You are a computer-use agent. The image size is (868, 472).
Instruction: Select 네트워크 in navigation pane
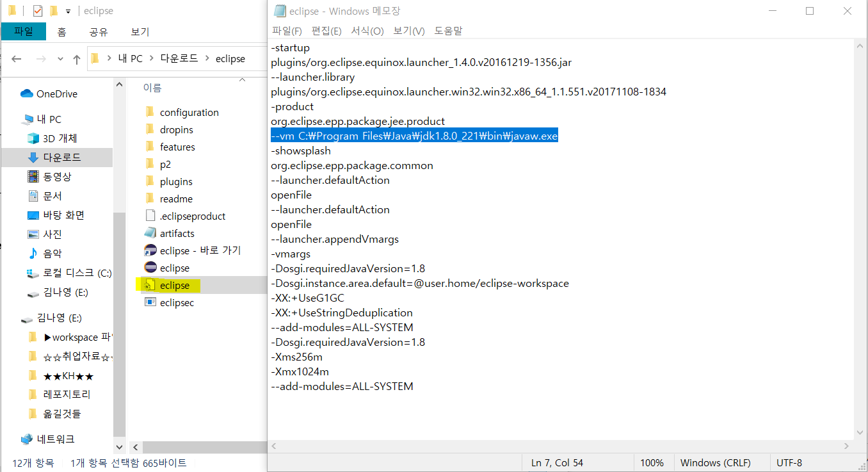point(55,439)
